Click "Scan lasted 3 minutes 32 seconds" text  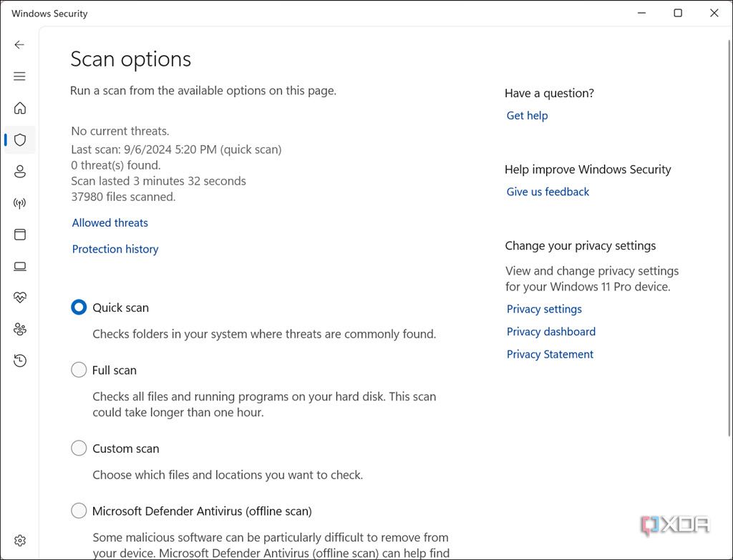pyautogui.click(x=158, y=181)
